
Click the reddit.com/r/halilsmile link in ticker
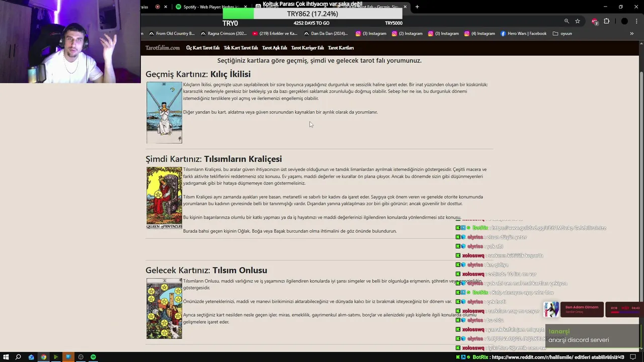coord(532,357)
